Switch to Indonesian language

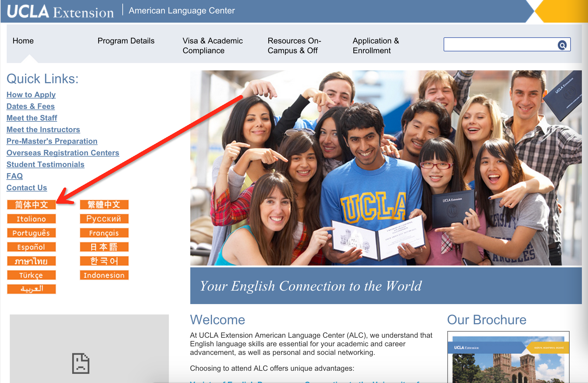(104, 275)
